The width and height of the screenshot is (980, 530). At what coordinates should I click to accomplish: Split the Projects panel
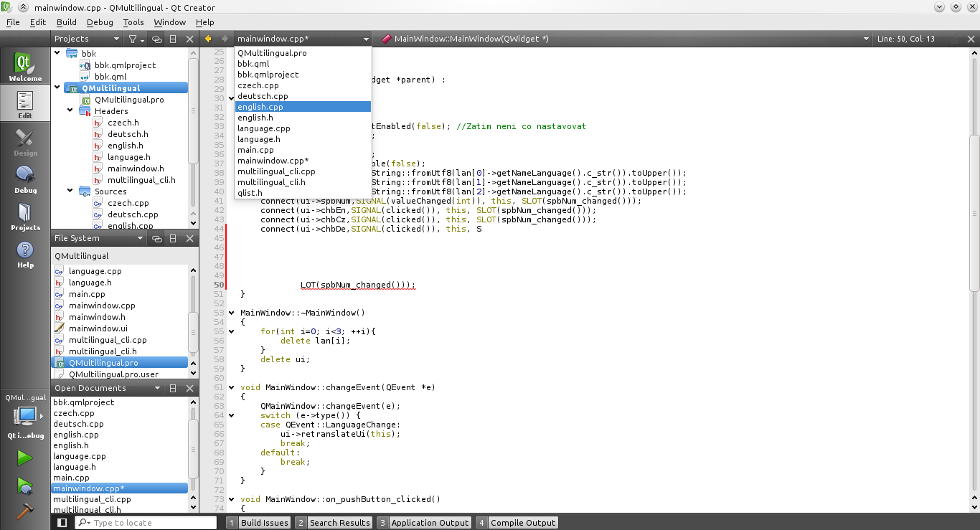(x=173, y=39)
